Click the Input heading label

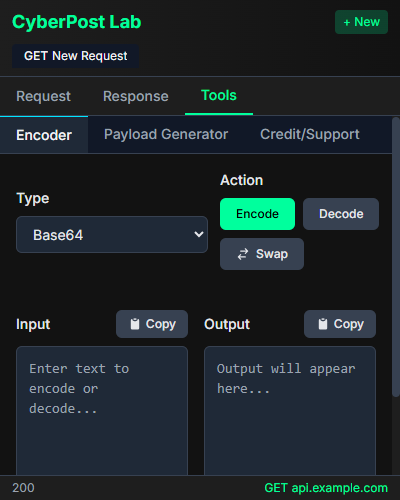(x=33, y=324)
